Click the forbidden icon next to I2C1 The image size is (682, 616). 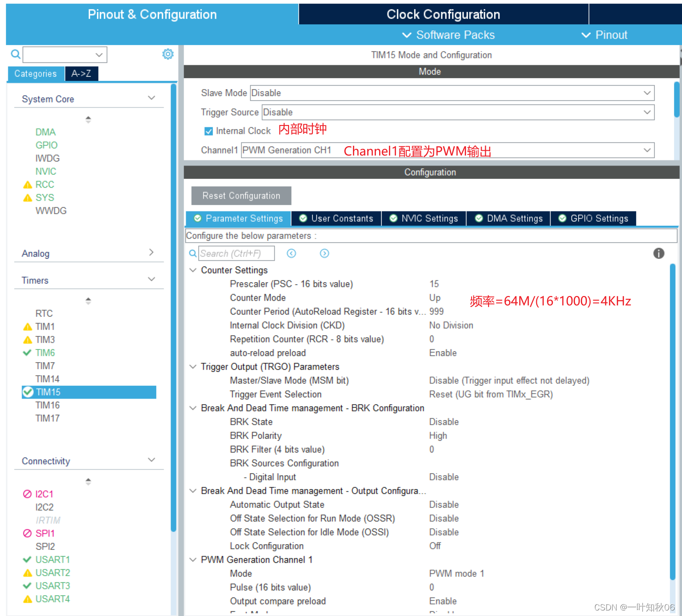(27, 494)
